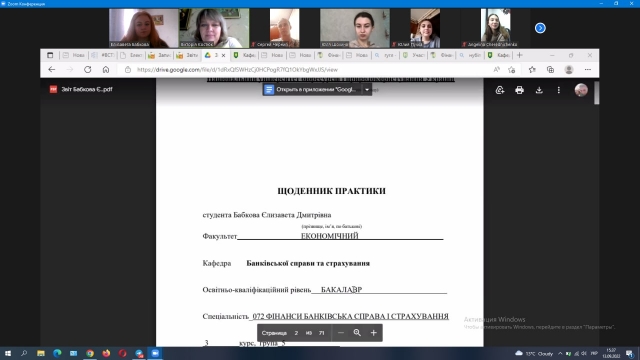Click the magnifier reset zoom icon
This screenshot has height=360, width=640.
357,333
